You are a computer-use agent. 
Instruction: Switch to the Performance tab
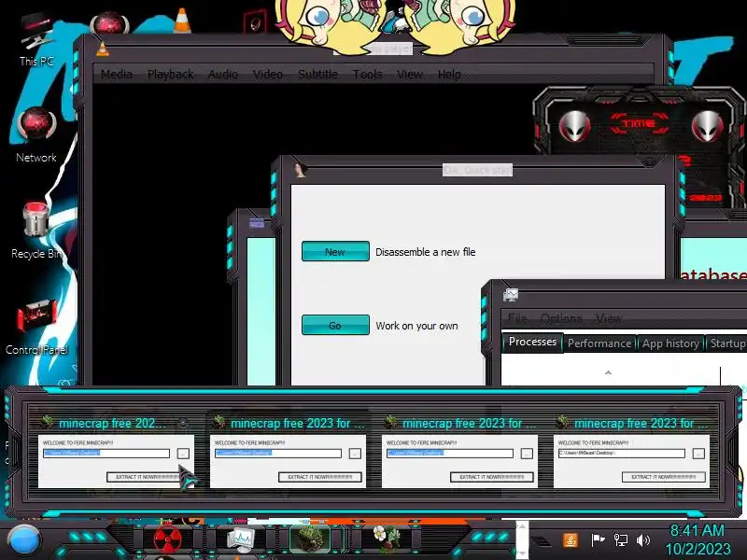pos(599,343)
